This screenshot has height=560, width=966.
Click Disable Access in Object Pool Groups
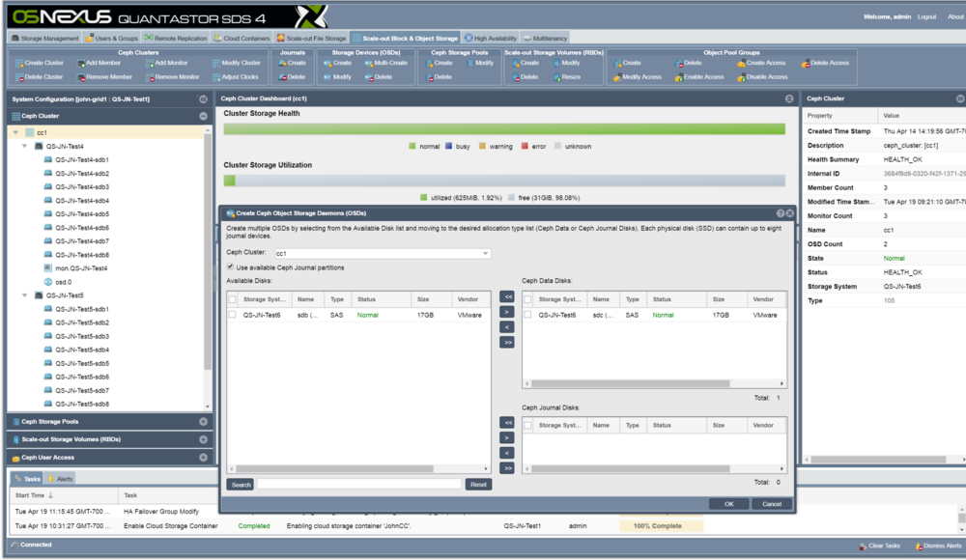(762, 77)
